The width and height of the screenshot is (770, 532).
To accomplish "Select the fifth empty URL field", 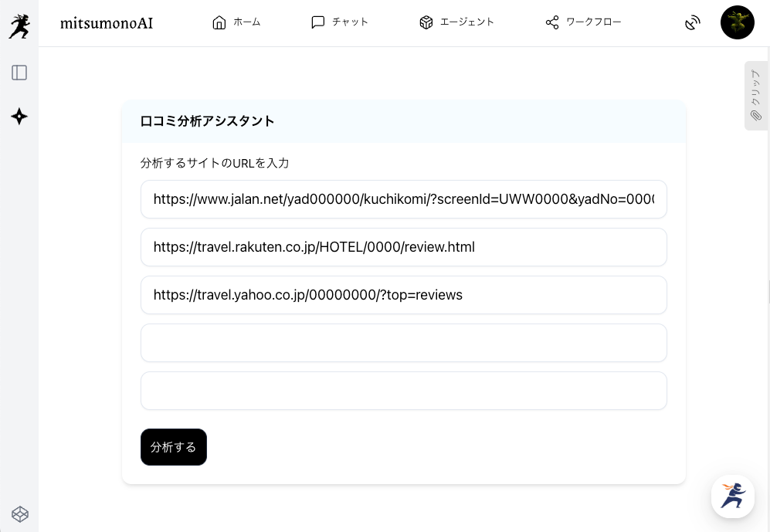I will click(x=403, y=391).
